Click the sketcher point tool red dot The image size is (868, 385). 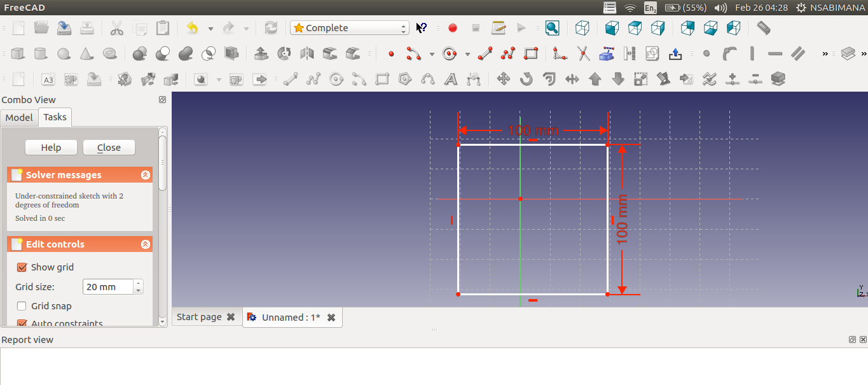point(390,54)
